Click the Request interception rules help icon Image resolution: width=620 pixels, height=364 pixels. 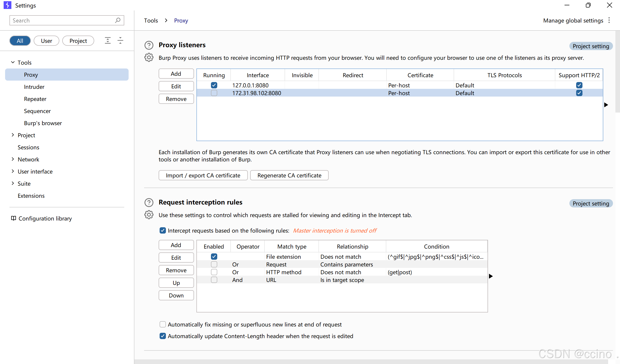click(x=149, y=202)
